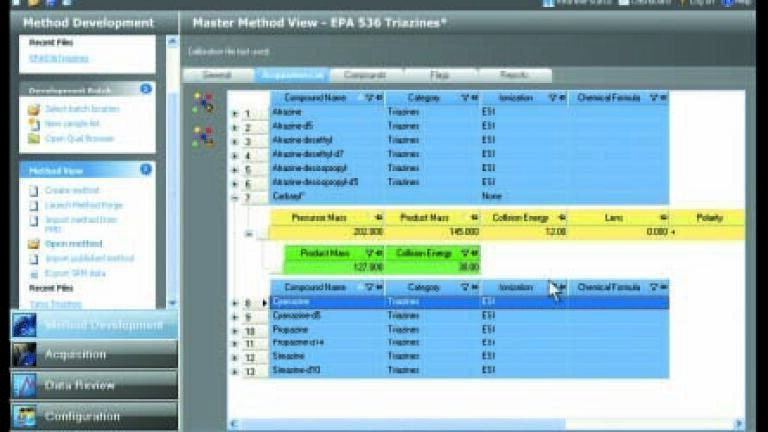Expand compound row 1 Atrazine
Image resolution: width=768 pixels, height=432 pixels.
point(235,114)
